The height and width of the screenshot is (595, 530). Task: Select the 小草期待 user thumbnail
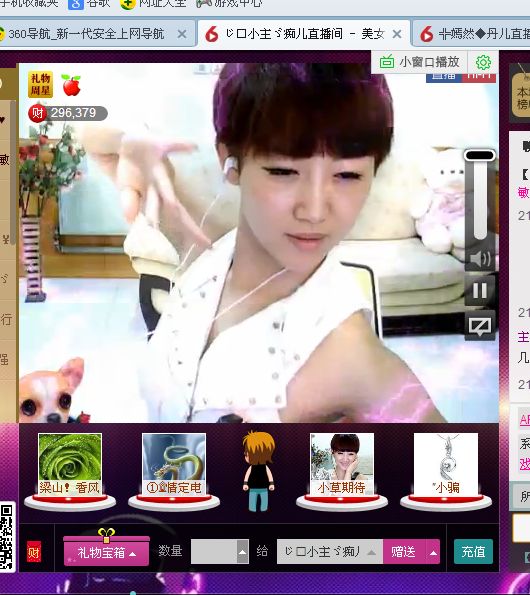coord(342,464)
